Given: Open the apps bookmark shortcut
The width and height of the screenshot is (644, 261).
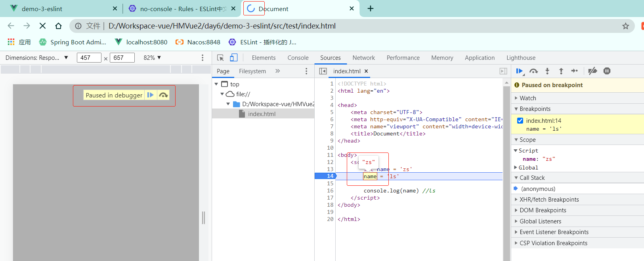Looking at the screenshot, I should click(x=19, y=42).
